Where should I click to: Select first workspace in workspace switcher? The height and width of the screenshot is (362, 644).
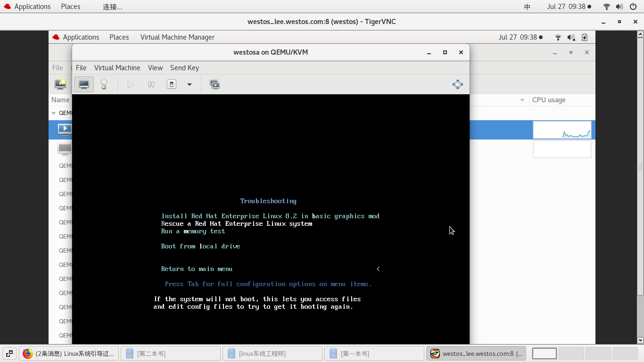[545, 354]
